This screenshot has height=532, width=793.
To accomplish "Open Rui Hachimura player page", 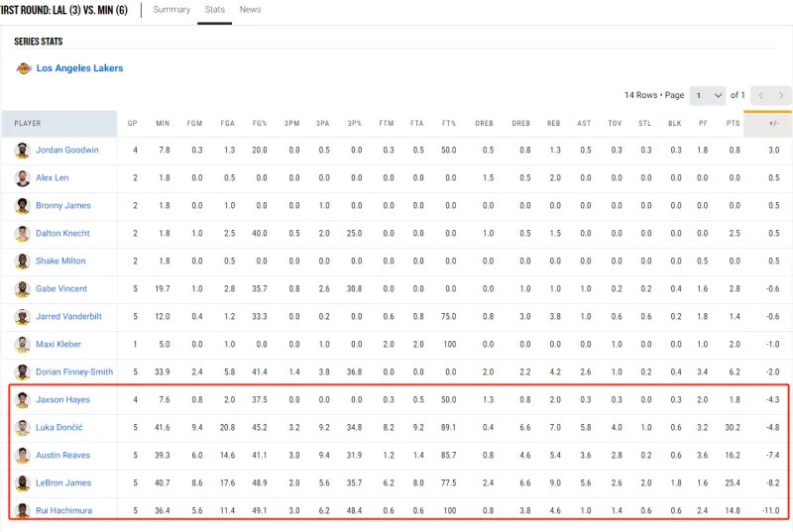I will click(x=63, y=511).
